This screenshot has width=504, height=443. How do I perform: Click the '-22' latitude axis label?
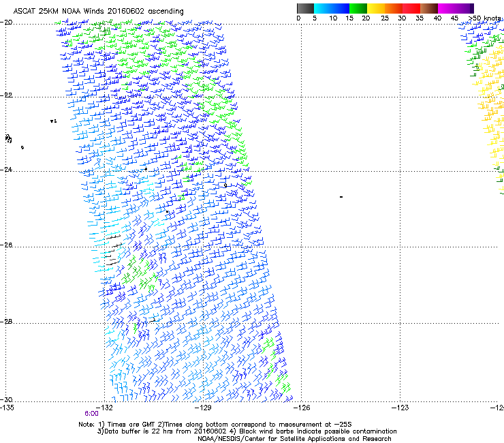tap(6, 95)
